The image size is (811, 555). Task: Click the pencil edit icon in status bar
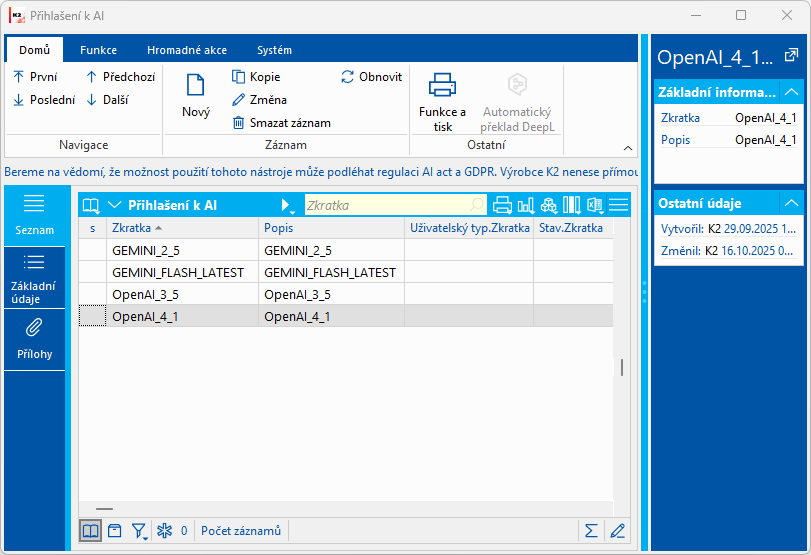pyautogui.click(x=618, y=531)
